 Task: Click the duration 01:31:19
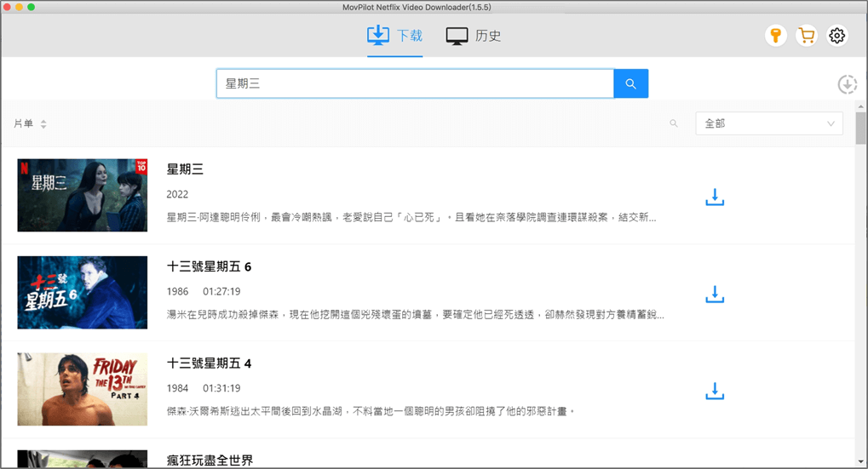tap(221, 388)
